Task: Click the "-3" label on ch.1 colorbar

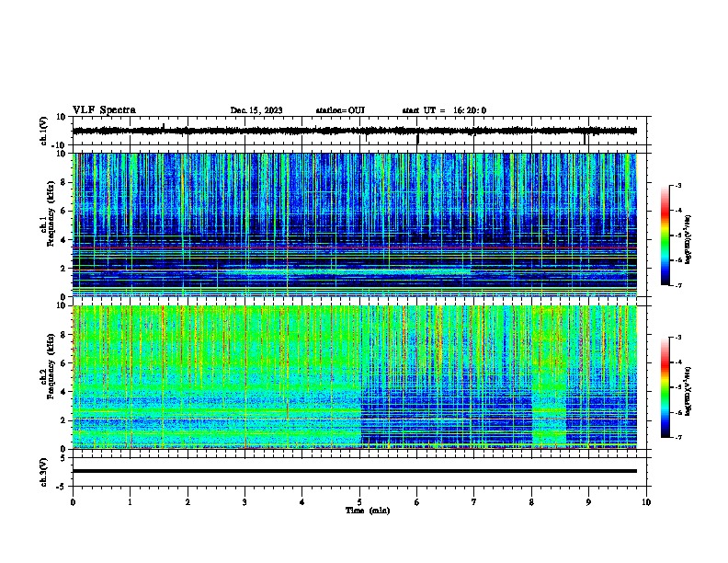Action: [x=678, y=186]
